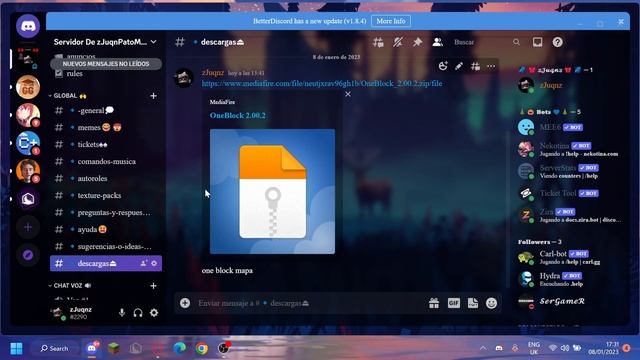Open More options ellipsis on message
The image size is (640, 360).
tap(491, 66)
